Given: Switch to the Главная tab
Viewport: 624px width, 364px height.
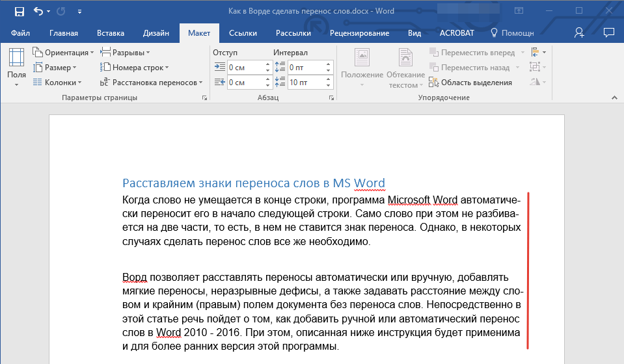Looking at the screenshot, I should pos(63,33).
